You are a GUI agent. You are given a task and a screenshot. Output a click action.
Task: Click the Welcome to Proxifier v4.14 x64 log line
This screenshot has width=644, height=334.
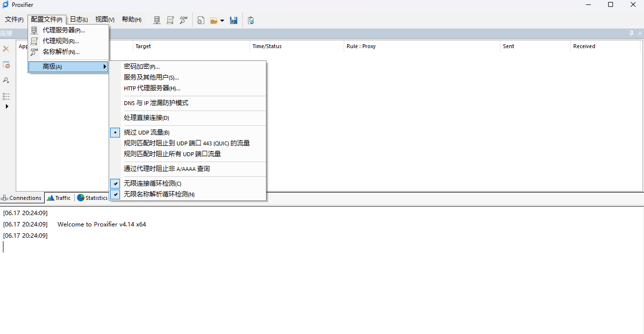pos(102,224)
